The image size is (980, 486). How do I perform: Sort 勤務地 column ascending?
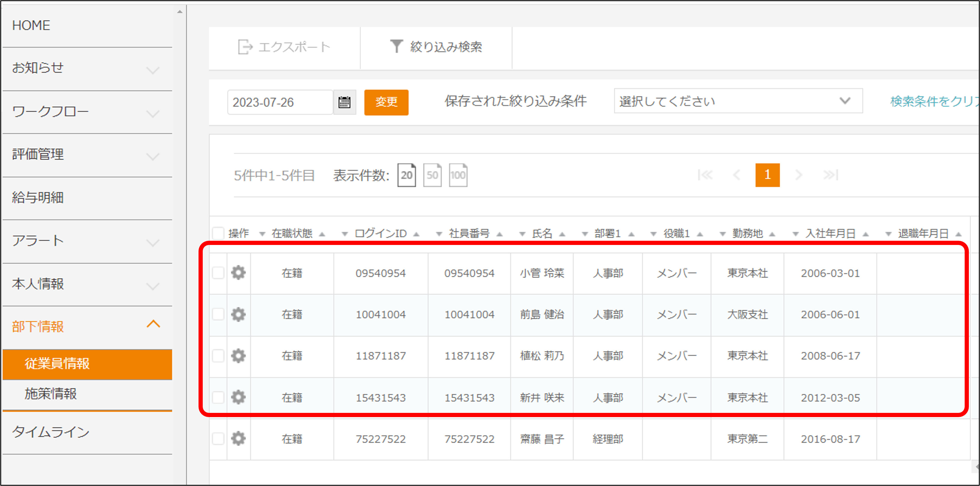[772, 234]
